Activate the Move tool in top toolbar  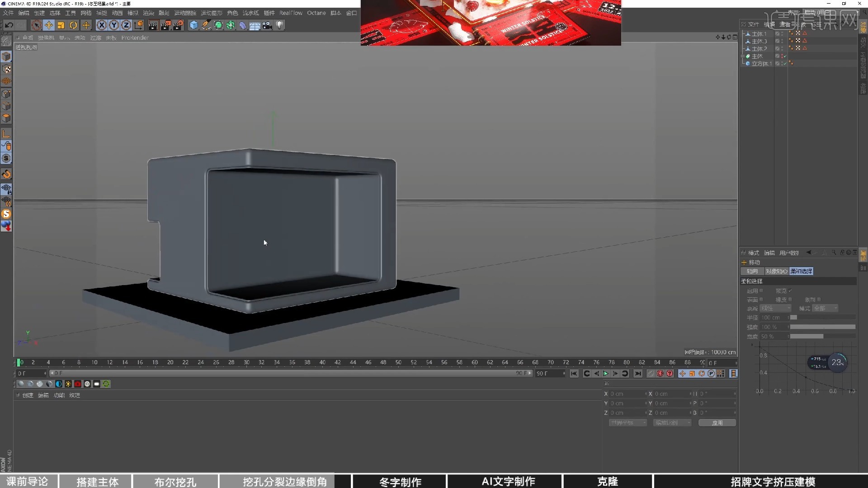pyautogui.click(x=49, y=25)
